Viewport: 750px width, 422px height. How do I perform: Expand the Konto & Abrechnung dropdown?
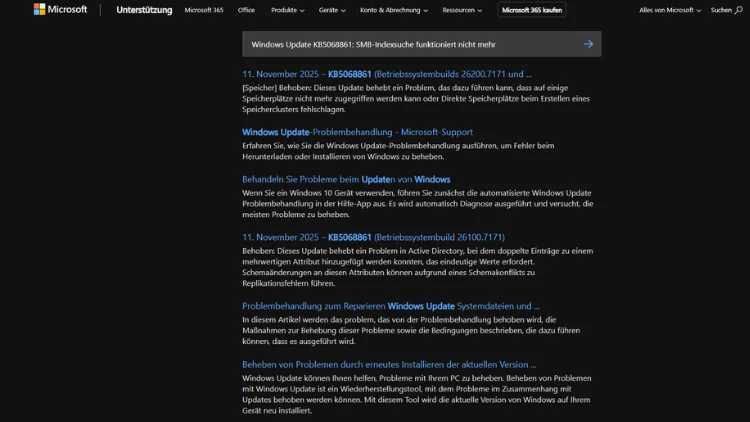pos(394,10)
